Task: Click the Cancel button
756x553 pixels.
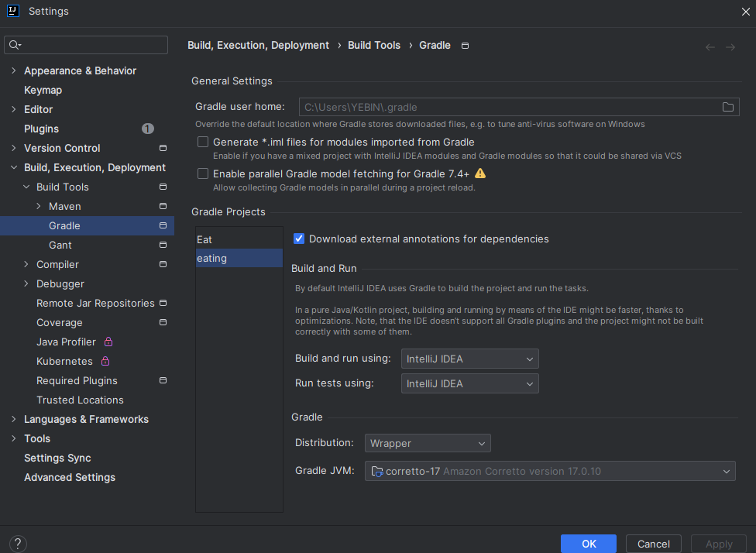Action: (653, 544)
